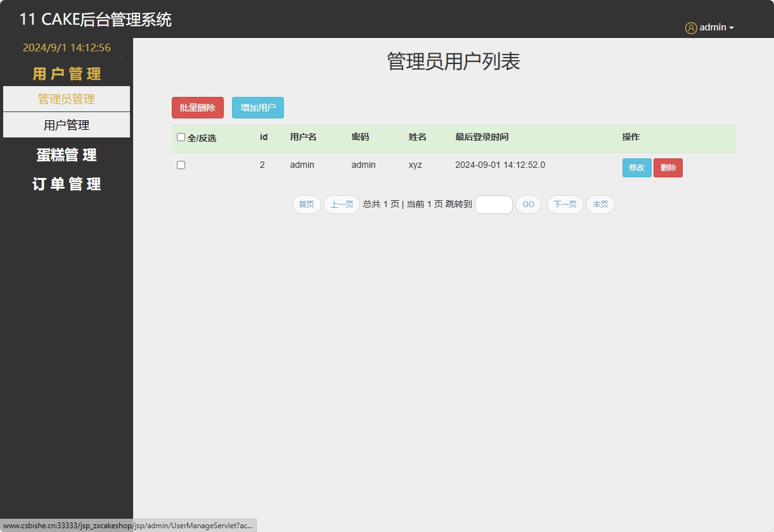Go to 首页 first page link
This screenshot has height=532, width=774.
[306, 204]
